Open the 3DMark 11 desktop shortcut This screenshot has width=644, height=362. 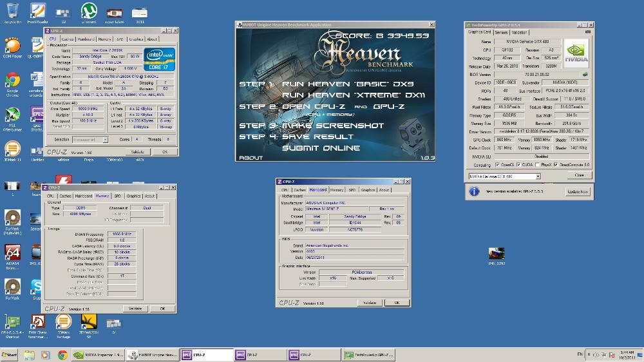[12, 150]
